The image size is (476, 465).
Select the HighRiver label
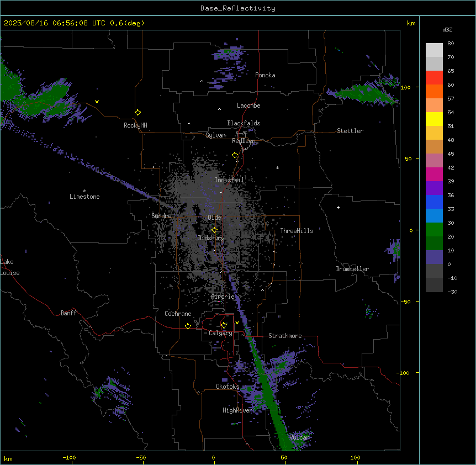point(237,410)
